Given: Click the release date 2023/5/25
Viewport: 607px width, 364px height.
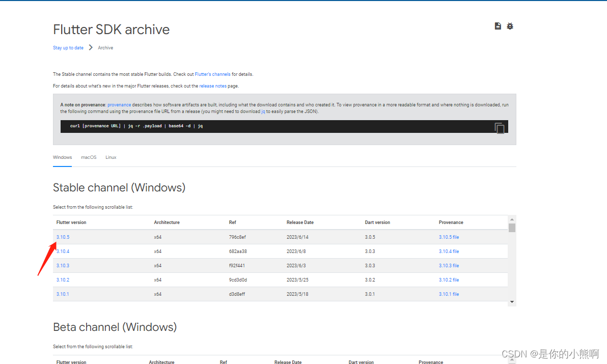Looking at the screenshot, I should (x=297, y=280).
